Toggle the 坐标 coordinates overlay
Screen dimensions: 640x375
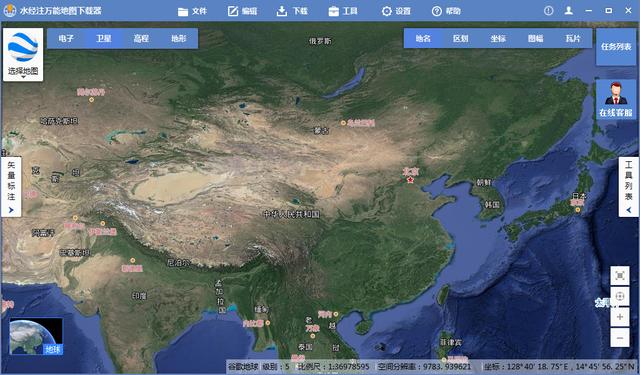coord(498,38)
